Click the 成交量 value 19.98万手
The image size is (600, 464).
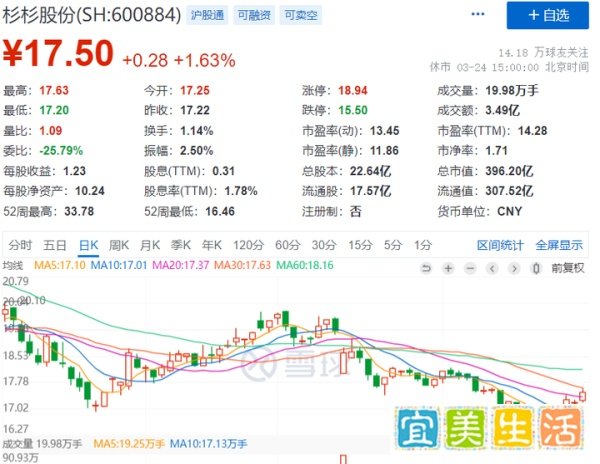(512, 91)
